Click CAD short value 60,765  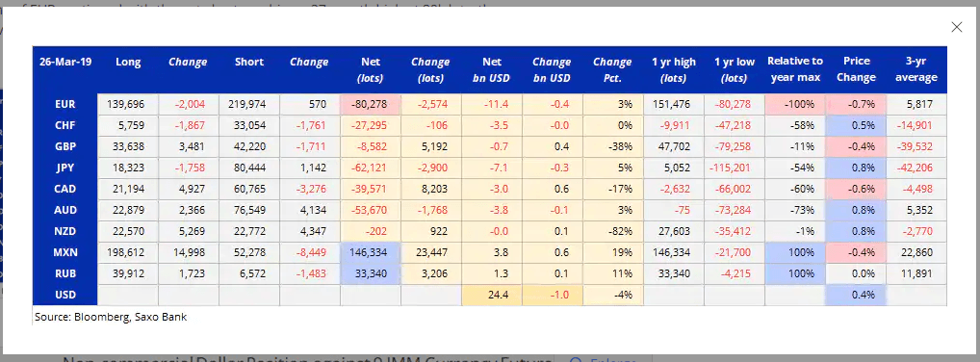249,189
